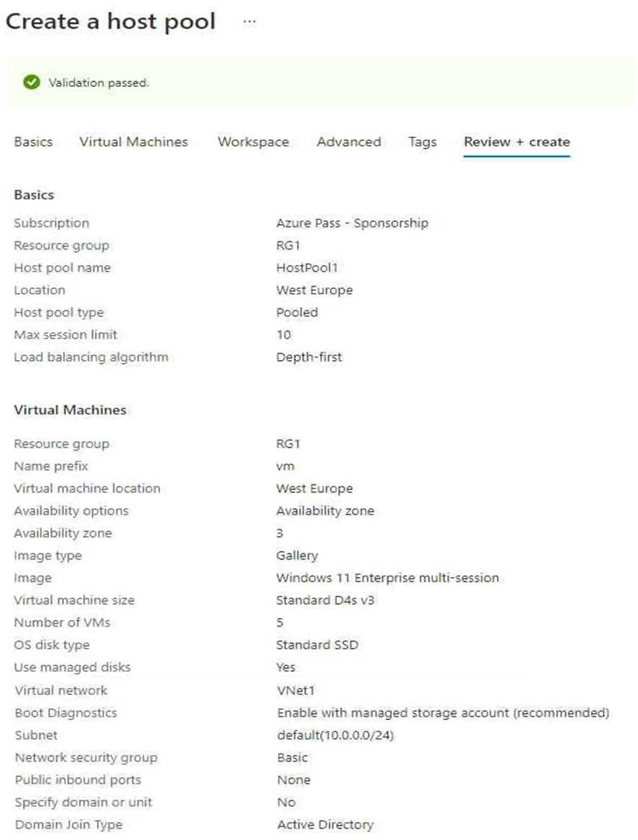Image resolution: width=638 pixels, height=840 pixels.
Task: Open the Virtual Machines tab
Action: [x=134, y=142]
